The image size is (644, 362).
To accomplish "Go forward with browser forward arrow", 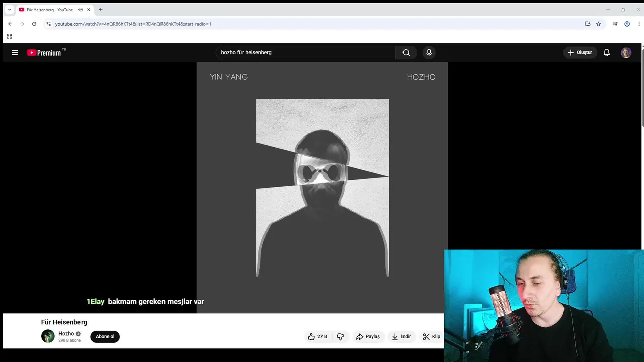I will [22, 24].
